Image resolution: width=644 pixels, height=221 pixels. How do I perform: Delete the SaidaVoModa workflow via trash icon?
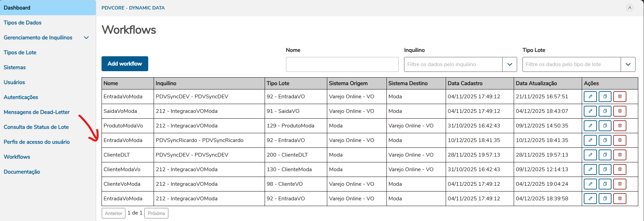tap(620, 111)
